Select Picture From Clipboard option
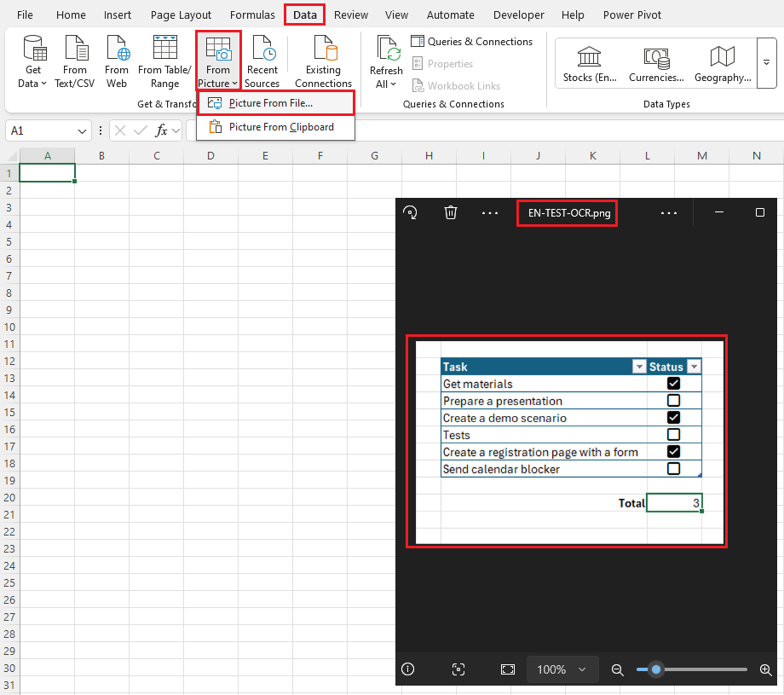 280,127
